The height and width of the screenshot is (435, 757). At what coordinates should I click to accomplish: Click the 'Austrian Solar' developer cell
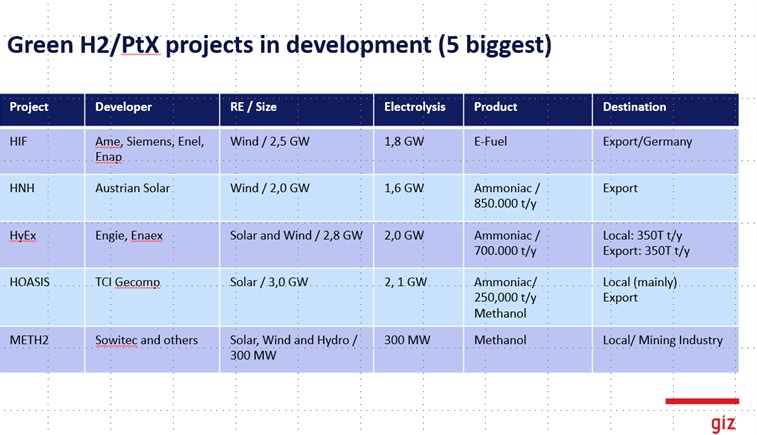152,197
